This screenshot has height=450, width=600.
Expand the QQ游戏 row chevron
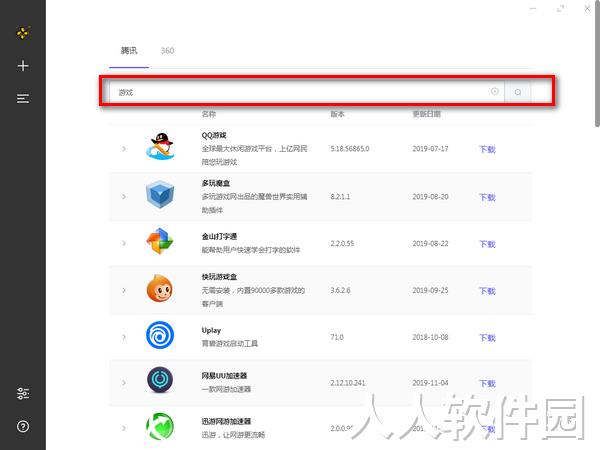(124, 148)
